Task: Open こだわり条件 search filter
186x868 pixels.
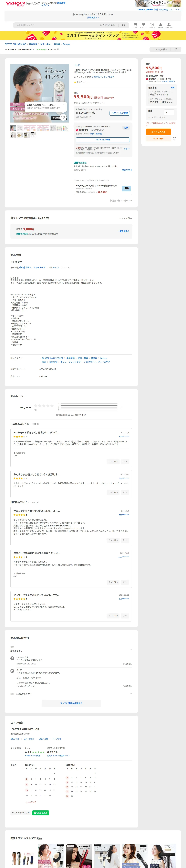Action: [x=107, y=25]
